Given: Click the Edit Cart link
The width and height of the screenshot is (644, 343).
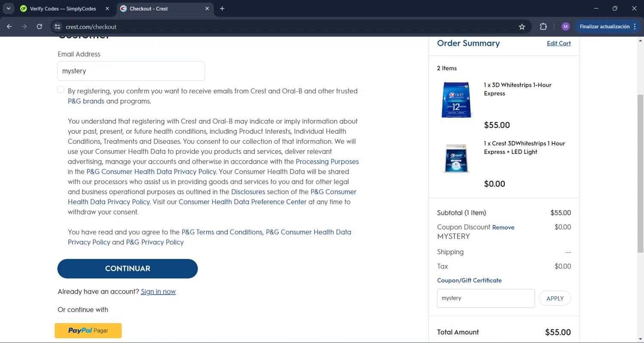Looking at the screenshot, I should [559, 43].
